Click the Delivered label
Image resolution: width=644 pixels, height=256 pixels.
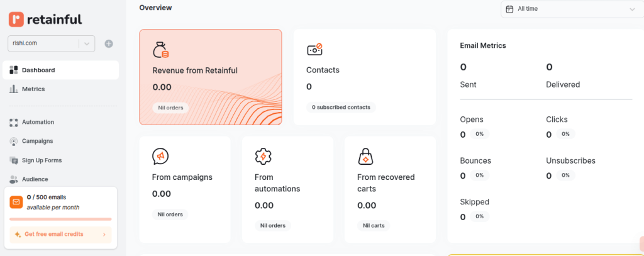coord(563,85)
